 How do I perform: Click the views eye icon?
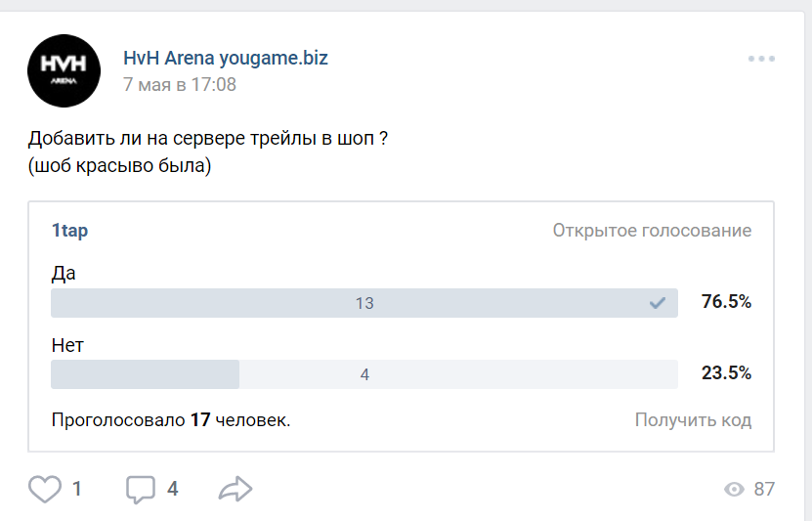[x=734, y=489]
